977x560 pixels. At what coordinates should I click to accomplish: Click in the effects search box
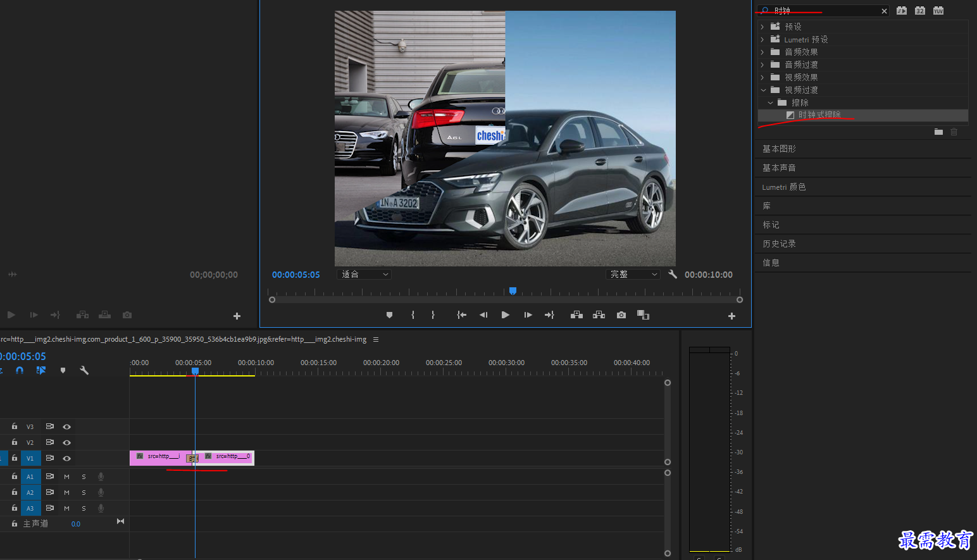tap(823, 11)
